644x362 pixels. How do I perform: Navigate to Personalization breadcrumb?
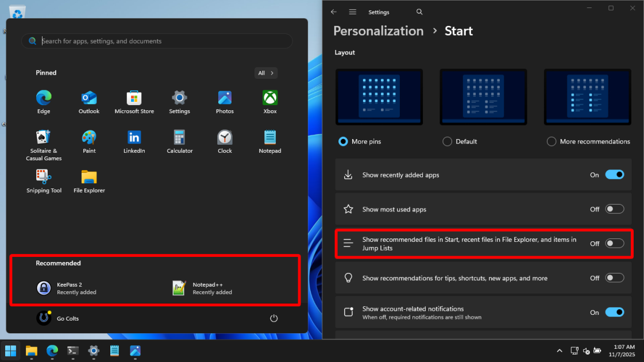click(378, 31)
